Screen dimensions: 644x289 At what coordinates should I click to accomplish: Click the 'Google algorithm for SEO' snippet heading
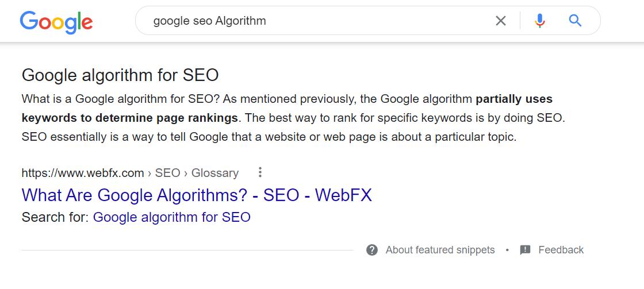[x=120, y=75]
